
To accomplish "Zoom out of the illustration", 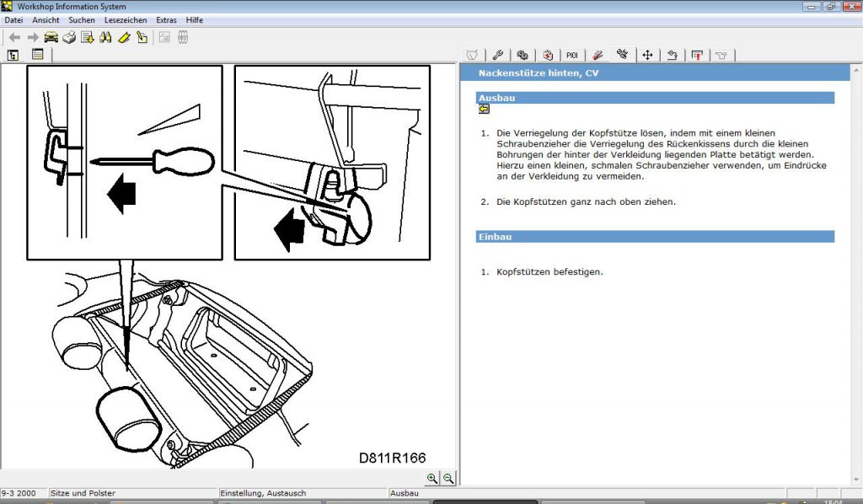I will coord(448,478).
